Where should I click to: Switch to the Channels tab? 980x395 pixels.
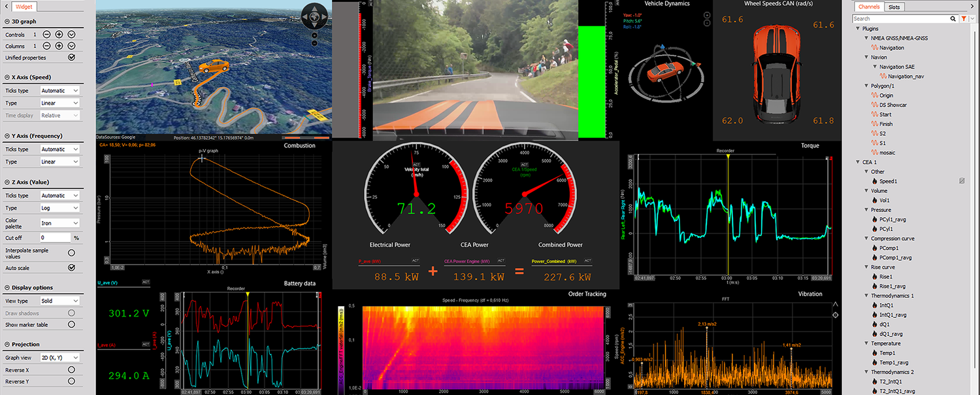pos(869,7)
